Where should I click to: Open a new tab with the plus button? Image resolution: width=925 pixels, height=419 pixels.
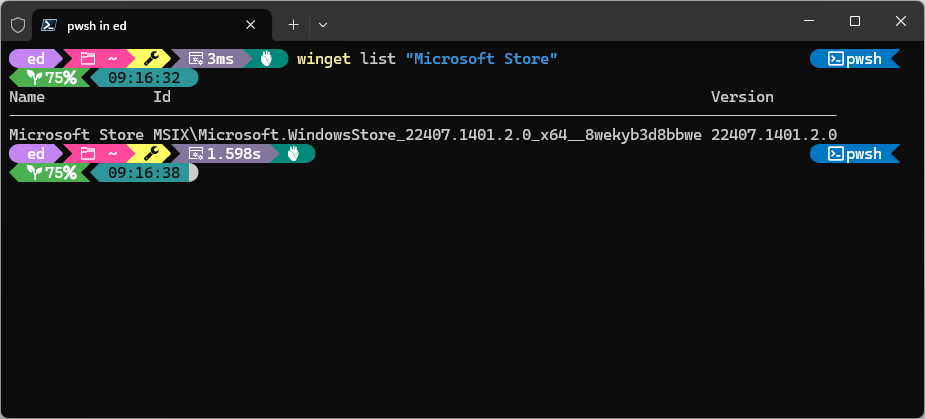click(293, 25)
